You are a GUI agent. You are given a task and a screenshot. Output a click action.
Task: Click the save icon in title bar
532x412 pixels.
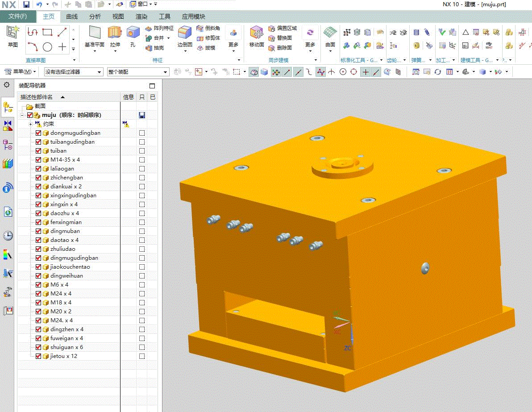click(26, 4)
